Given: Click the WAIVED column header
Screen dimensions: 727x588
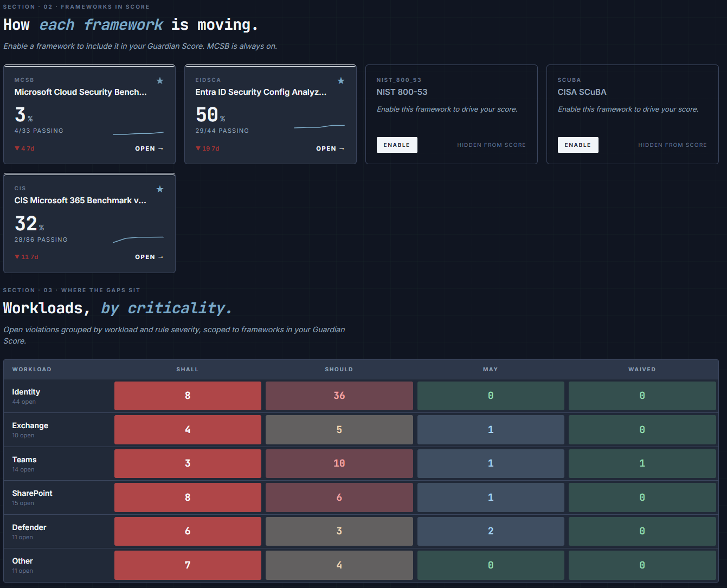Looking at the screenshot, I should click(642, 369).
